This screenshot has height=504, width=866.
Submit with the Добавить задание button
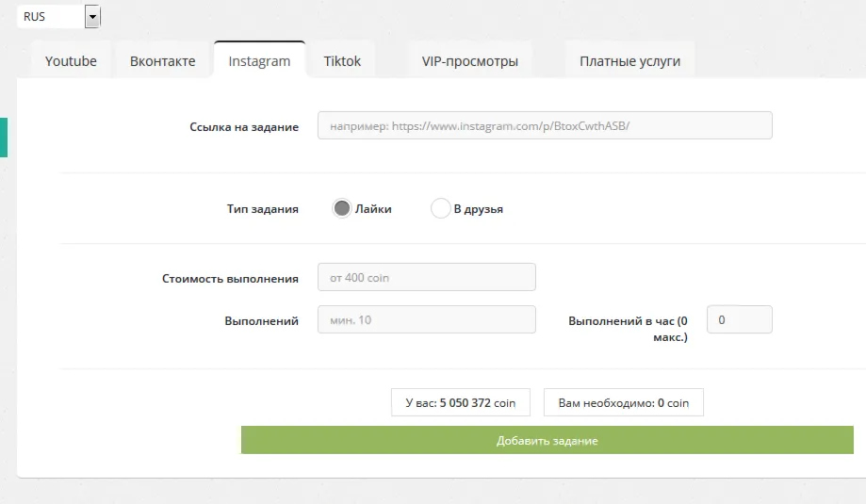(547, 440)
